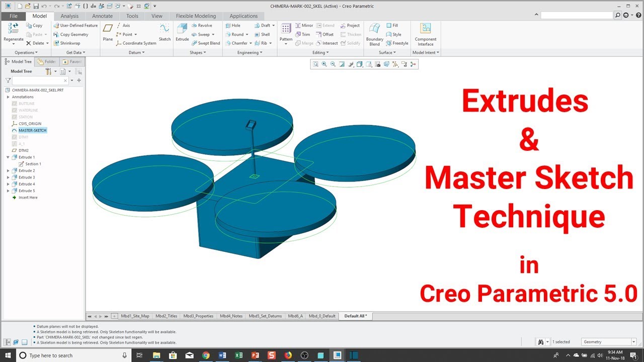
Task: Select DTM2 in model tree
Action: [24, 151]
